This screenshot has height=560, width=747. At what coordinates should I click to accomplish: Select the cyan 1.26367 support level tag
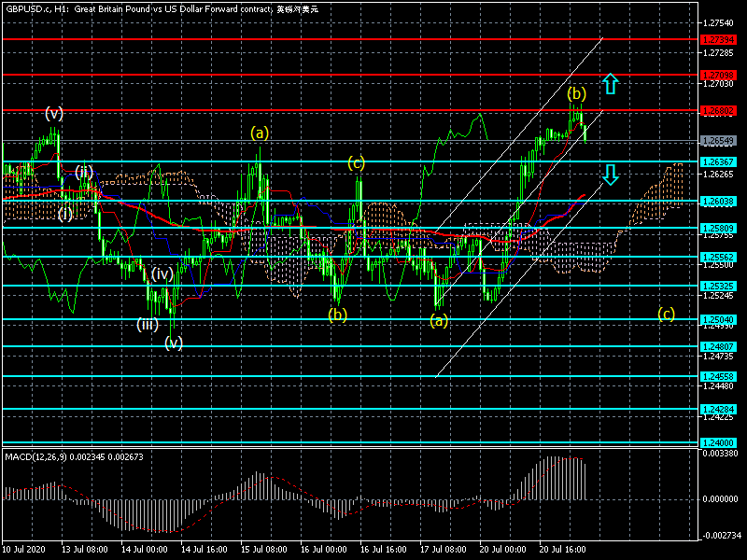point(719,161)
